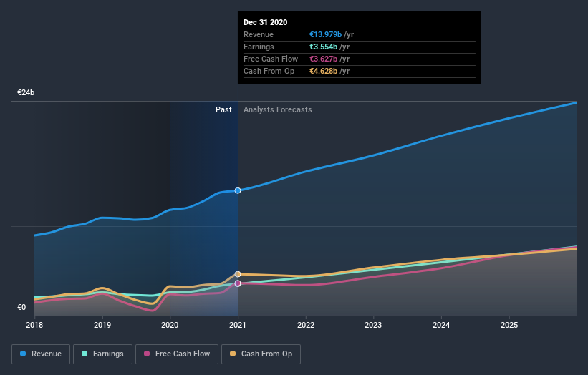588x375 pixels.
Task: Click the Dec 31 2020 tooltip date
Action: (x=266, y=22)
